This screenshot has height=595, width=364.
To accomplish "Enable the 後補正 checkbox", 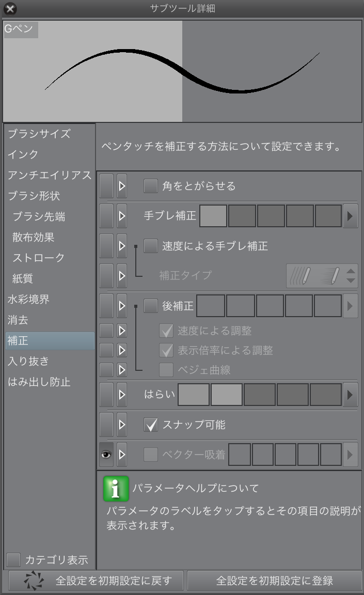I will [150, 306].
